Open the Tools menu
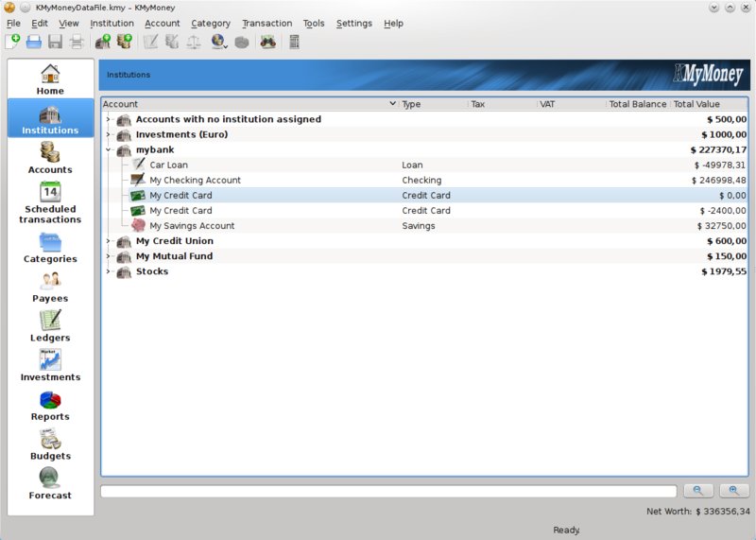Viewport: 756px width, 540px height. pos(314,23)
